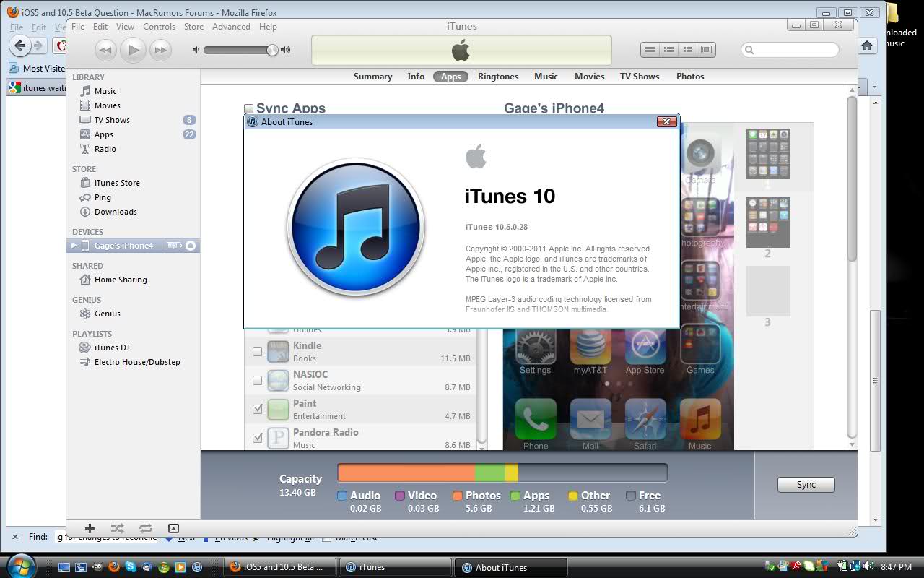Click the low-volume speaker icon
924x578 pixels.
click(x=196, y=50)
